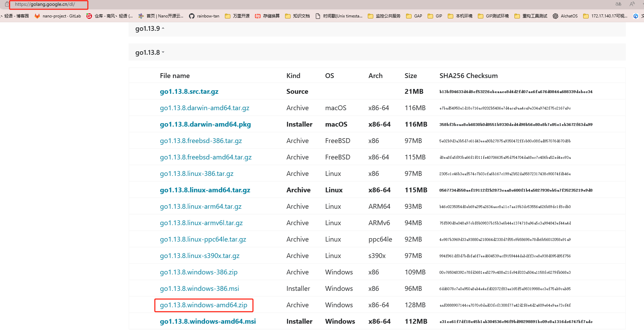Image resolution: width=644 pixels, height=336 pixels.
Task: Click the Size column header
Action: pyautogui.click(x=411, y=76)
